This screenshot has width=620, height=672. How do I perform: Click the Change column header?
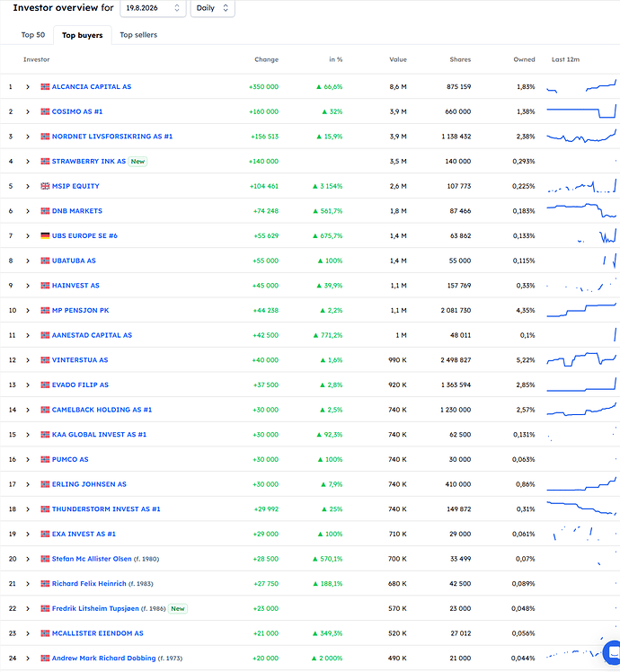click(266, 59)
